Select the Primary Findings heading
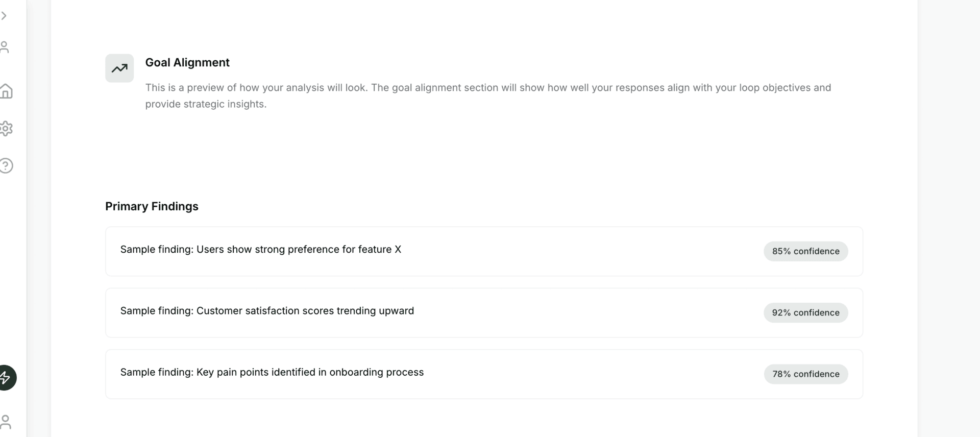Screen dimensions: 980x437 click(x=152, y=206)
